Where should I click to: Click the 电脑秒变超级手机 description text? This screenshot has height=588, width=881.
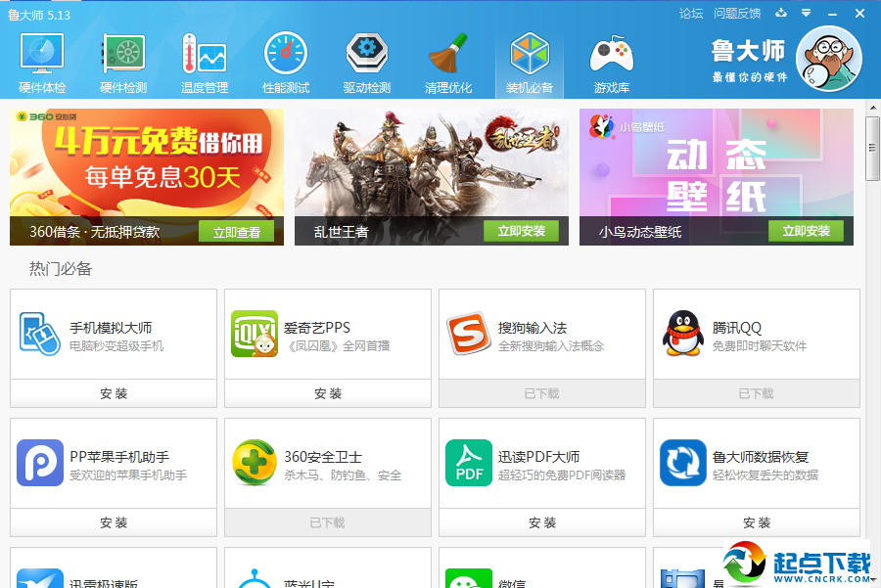(116, 346)
